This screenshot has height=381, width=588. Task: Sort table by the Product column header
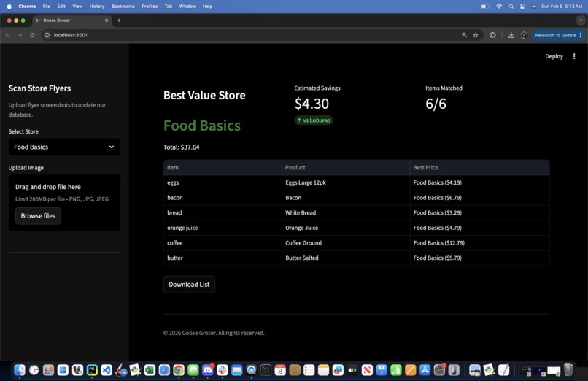pyautogui.click(x=346, y=168)
